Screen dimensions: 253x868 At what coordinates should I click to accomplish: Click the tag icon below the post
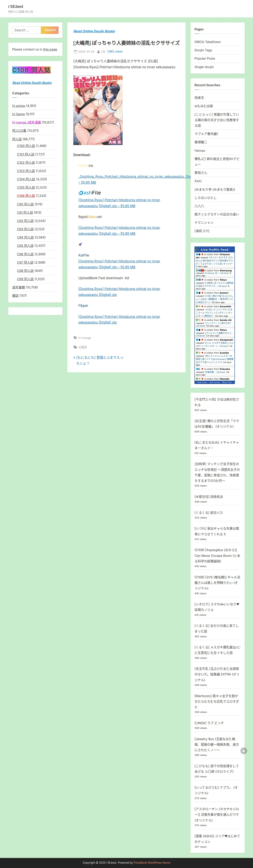tap(75, 347)
